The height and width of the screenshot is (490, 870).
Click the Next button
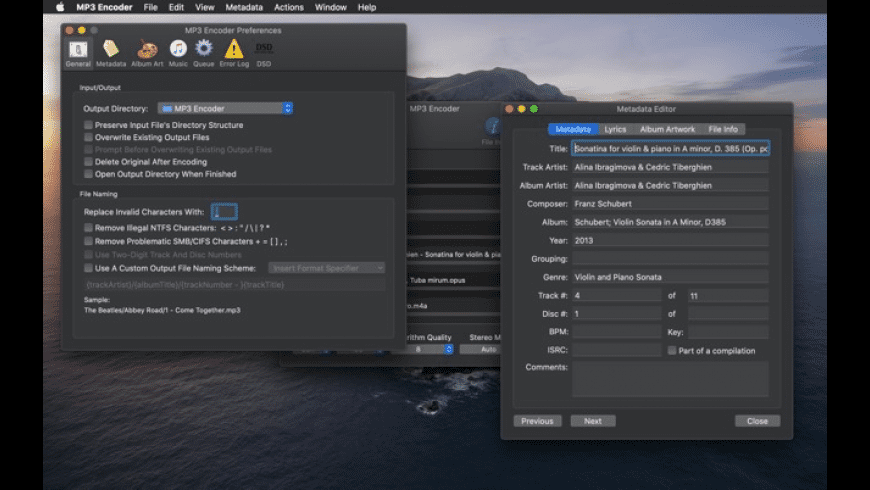tap(592, 421)
